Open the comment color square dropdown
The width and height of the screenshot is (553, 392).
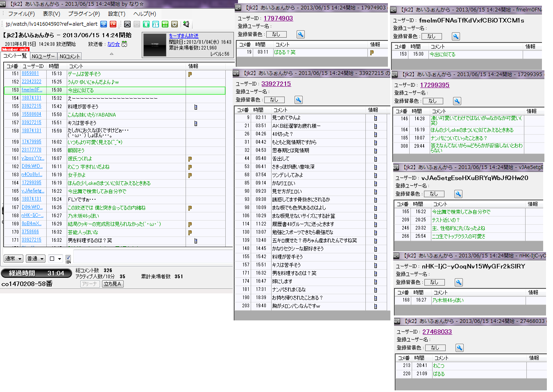[55, 259]
